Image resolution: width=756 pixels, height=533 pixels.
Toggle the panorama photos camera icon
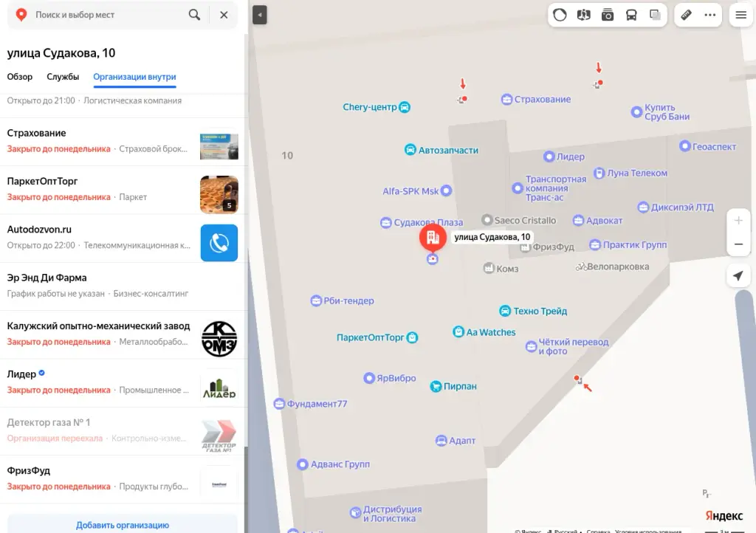click(608, 15)
